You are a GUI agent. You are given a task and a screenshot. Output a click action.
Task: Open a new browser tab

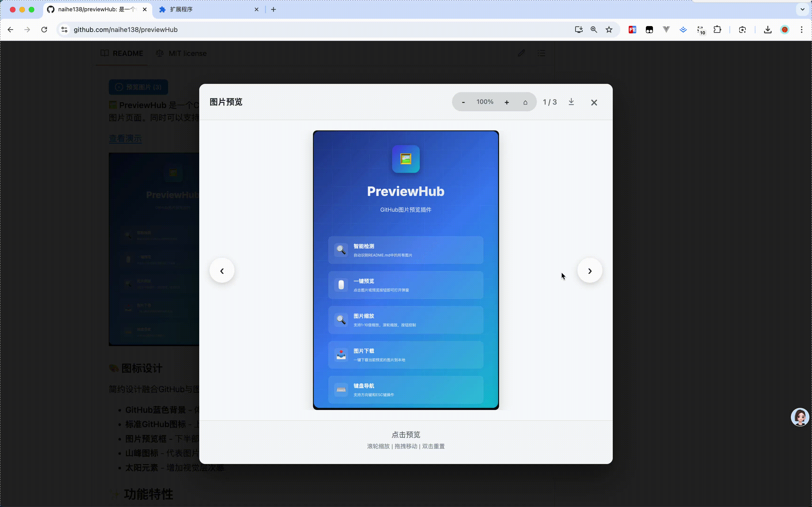click(273, 9)
